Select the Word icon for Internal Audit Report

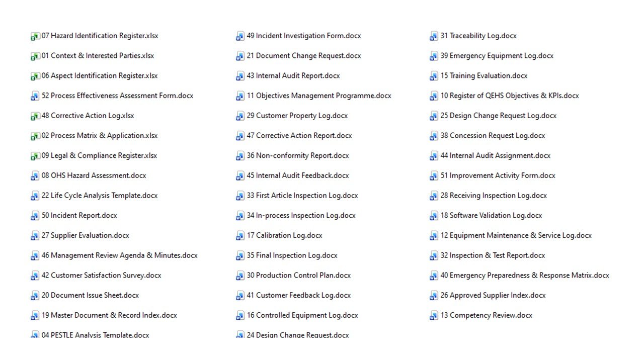(x=240, y=76)
